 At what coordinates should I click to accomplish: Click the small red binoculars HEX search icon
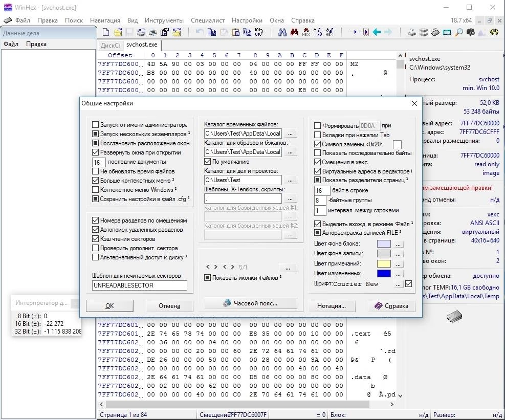click(306, 32)
